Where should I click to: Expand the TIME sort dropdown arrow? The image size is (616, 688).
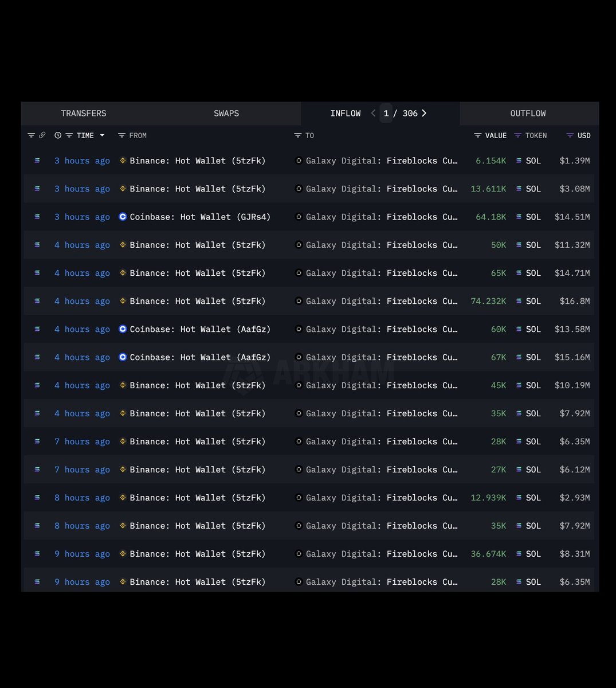[x=102, y=135]
